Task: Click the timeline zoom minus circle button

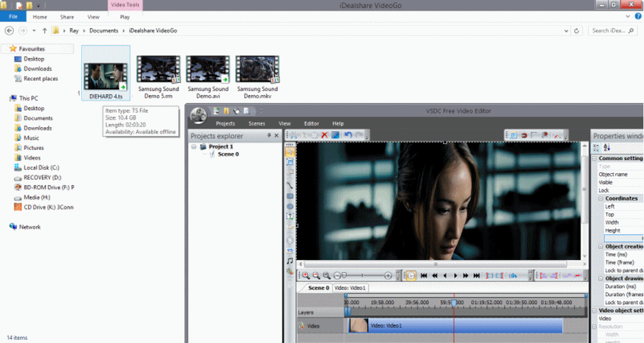Action: (x=337, y=276)
